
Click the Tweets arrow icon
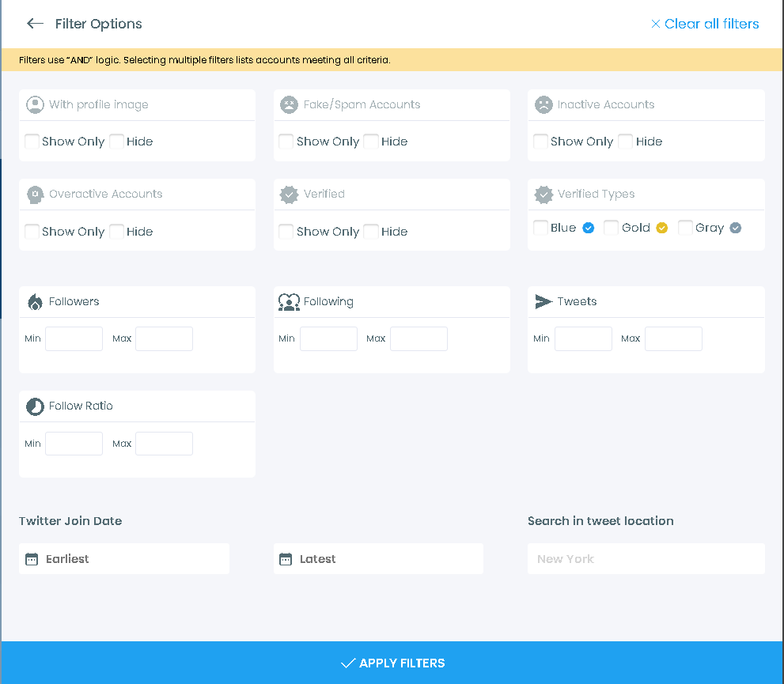tap(542, 301)
